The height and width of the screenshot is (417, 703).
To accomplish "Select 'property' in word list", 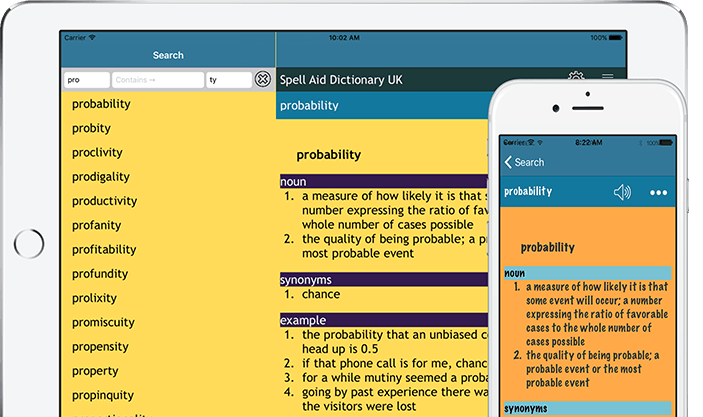I will click(95, 371).
